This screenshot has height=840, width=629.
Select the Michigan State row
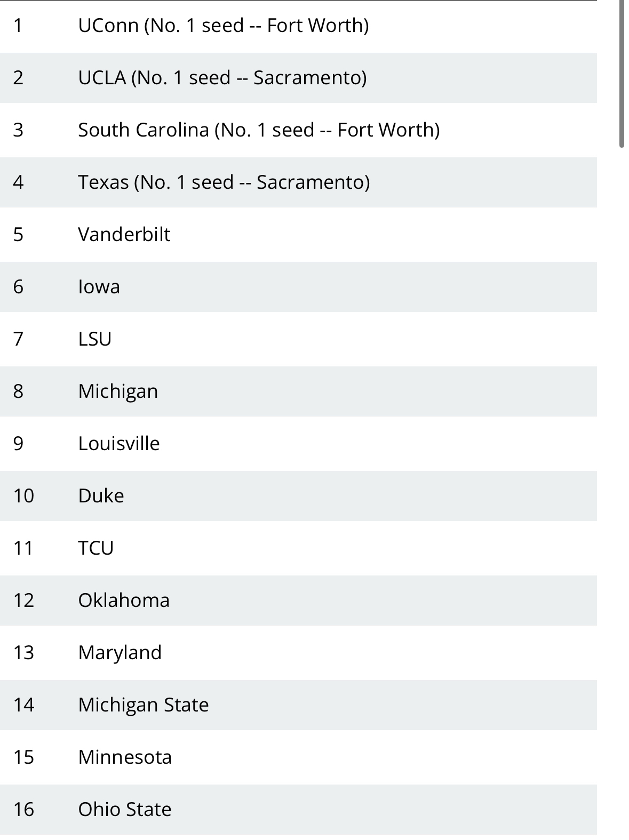click(143, 705)
